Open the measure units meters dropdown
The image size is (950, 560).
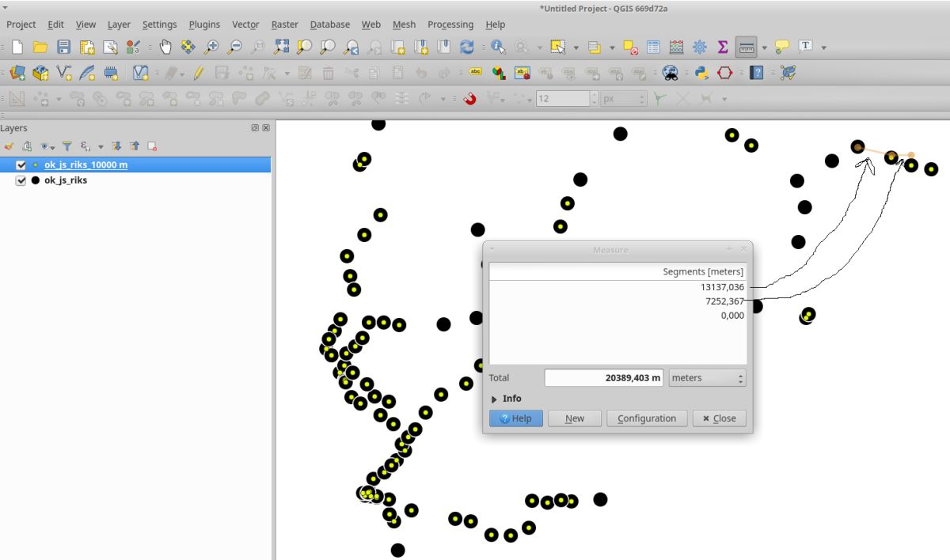tap(707, 378)
